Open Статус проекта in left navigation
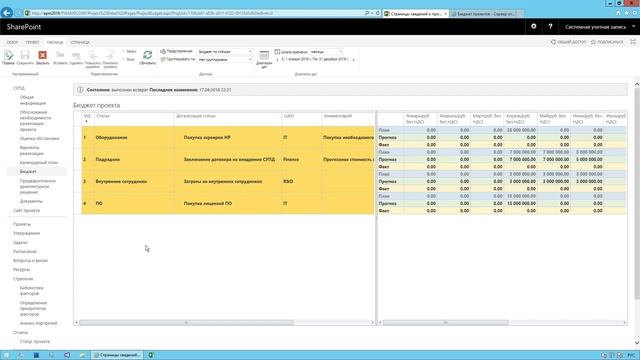The width and height of the screenshot is (640, 360). pyautogui.click(x=35, y=341)
